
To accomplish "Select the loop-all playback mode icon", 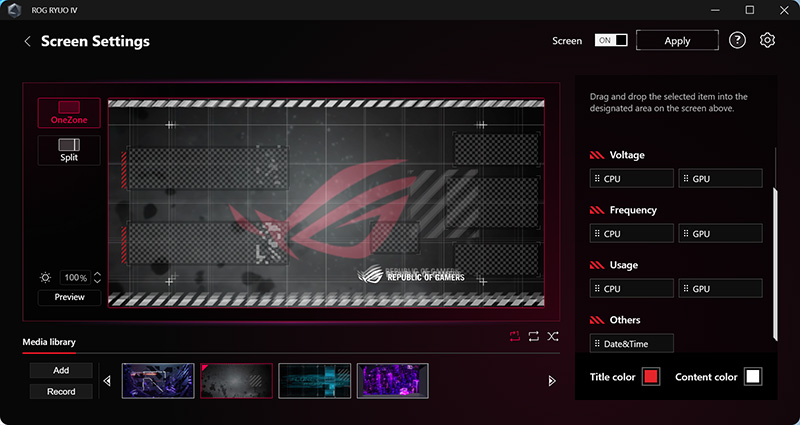I will tap(534, 336).
